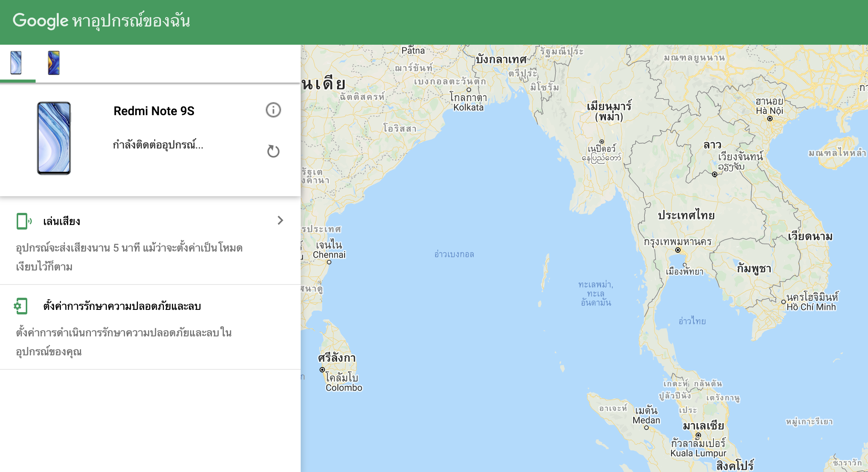This screenshot has height=472, width=868.
Task: Click the large Redmi Note 9S phone image
Action: 54,138
